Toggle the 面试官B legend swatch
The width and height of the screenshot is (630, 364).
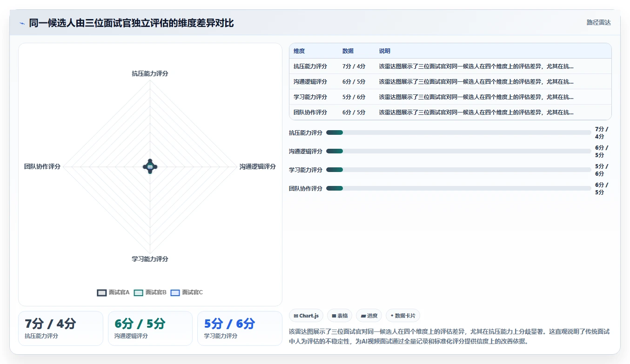coord(138,292)
